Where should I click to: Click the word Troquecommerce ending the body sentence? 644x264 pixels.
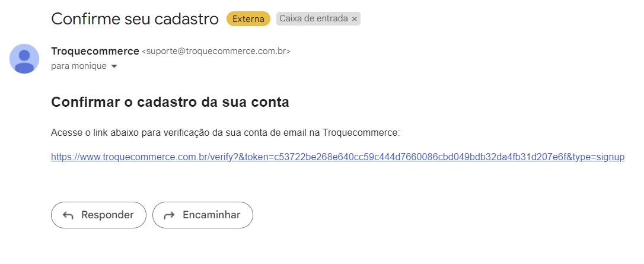pos(360,133)
